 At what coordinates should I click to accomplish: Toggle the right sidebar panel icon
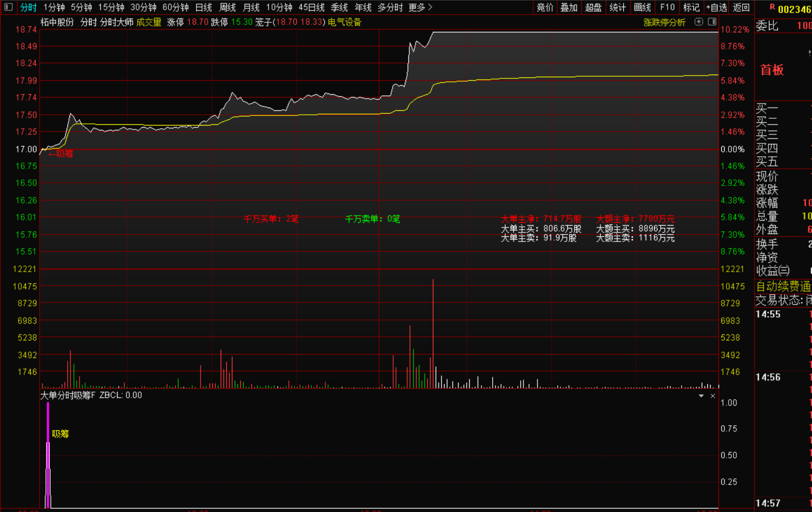(x=712, y=22)
